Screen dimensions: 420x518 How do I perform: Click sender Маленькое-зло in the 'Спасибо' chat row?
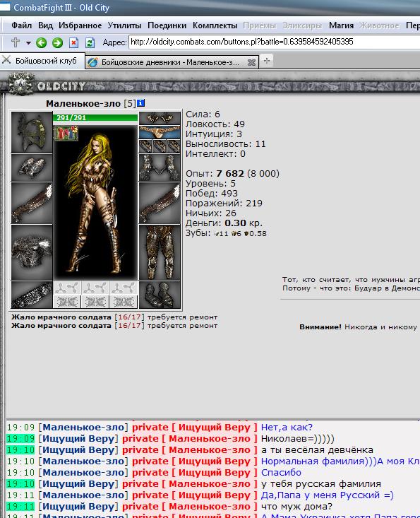point(83,472)
